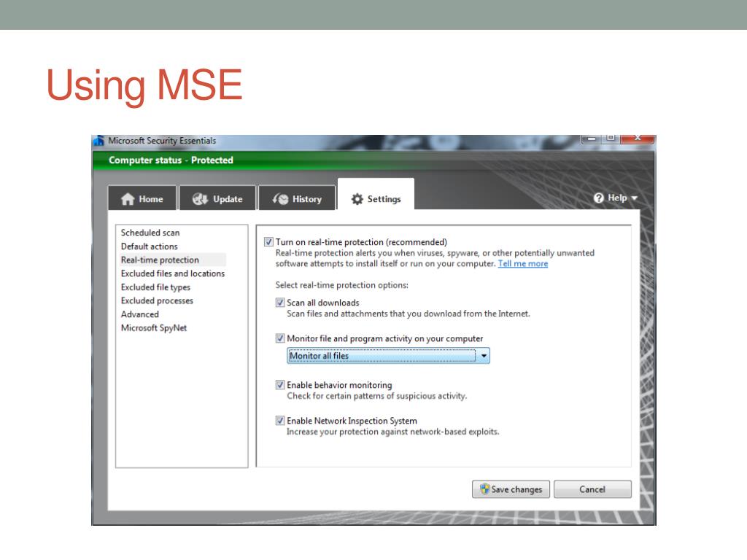Click the Help menu label
This screenshot has height=560, width=747.
(617, 198)
